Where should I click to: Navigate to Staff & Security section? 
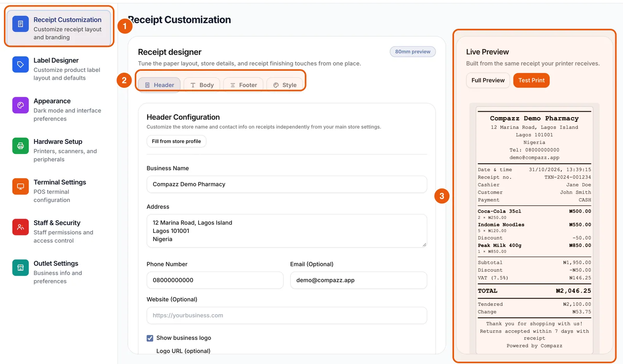(x=59, y=231)
